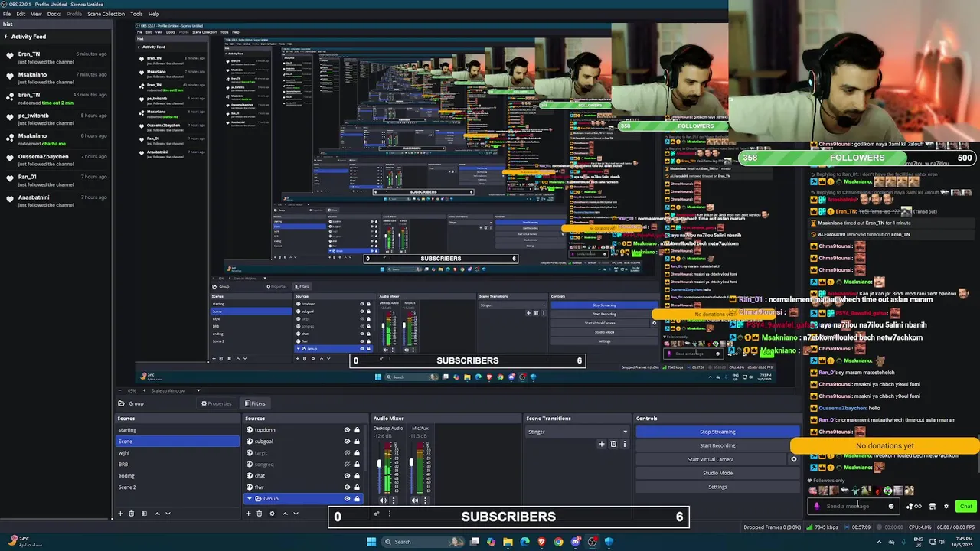The width and height of the screenshot is (980, 551).
Task: Open the View menu
Action: pyautogui.click(x=36, y=14)
